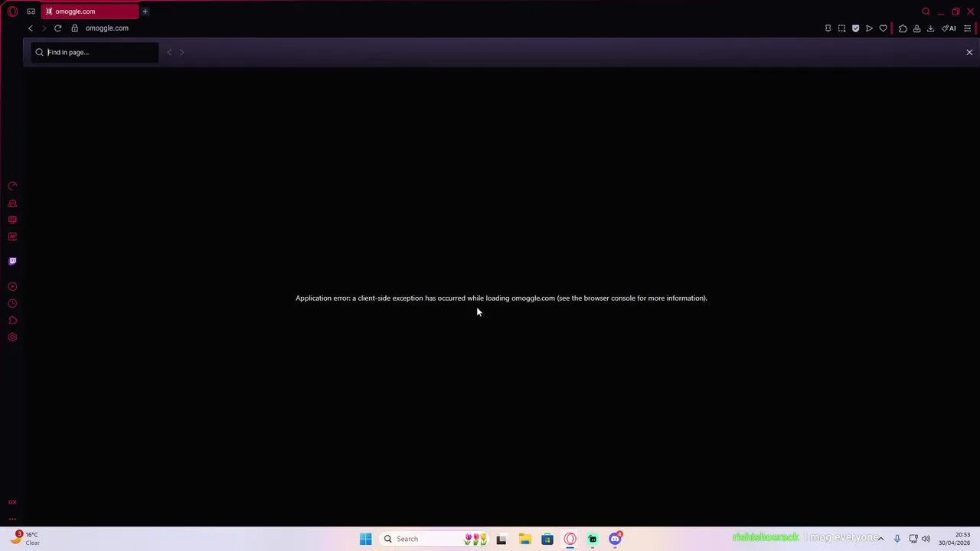Screen dimensions: 980x551
Task: Open Twitch in the sidebar
Action: [12, 261]
